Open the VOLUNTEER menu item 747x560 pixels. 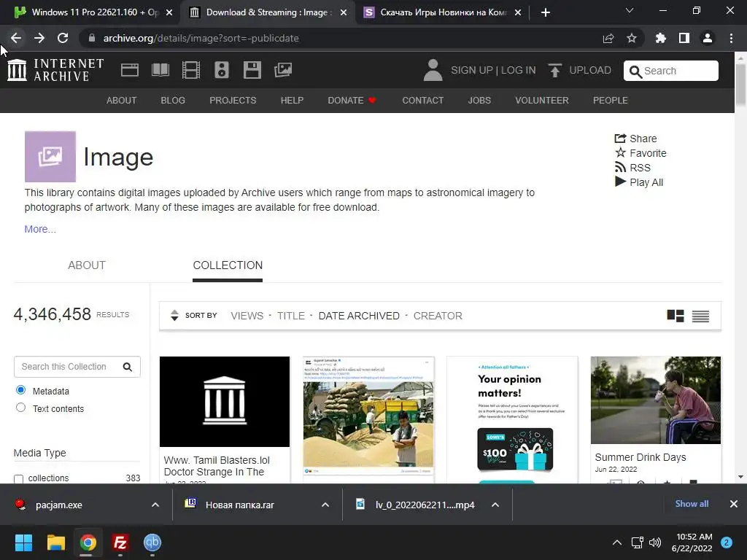(x=542, y=101)
